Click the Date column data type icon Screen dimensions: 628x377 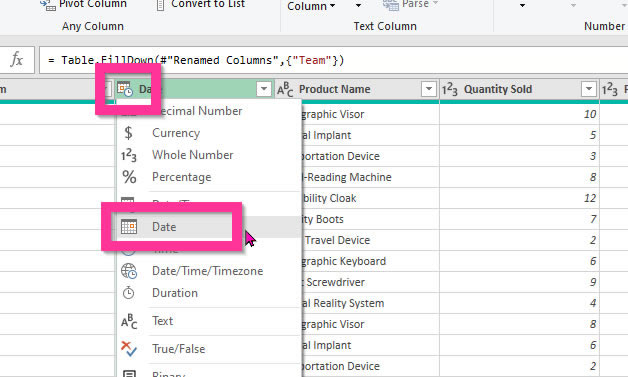(x=125, y=89)
